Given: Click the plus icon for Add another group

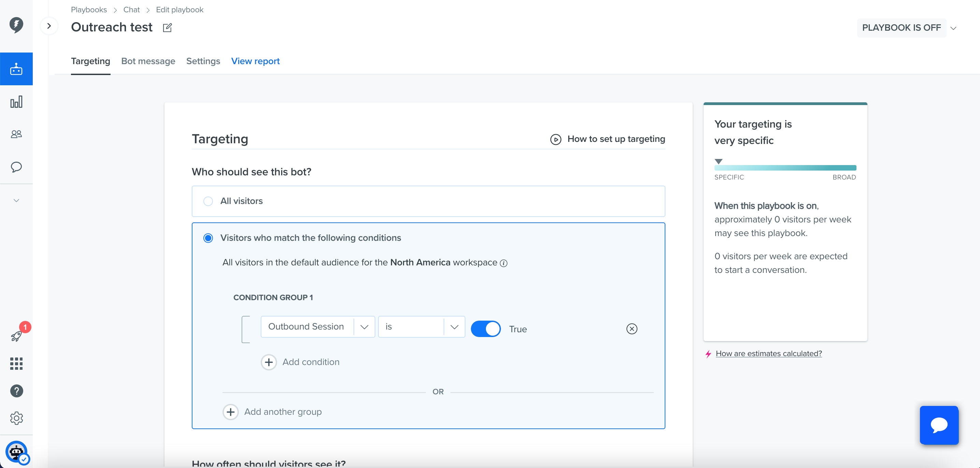Looking at the screenshot, I should click(x=231, y=412).
